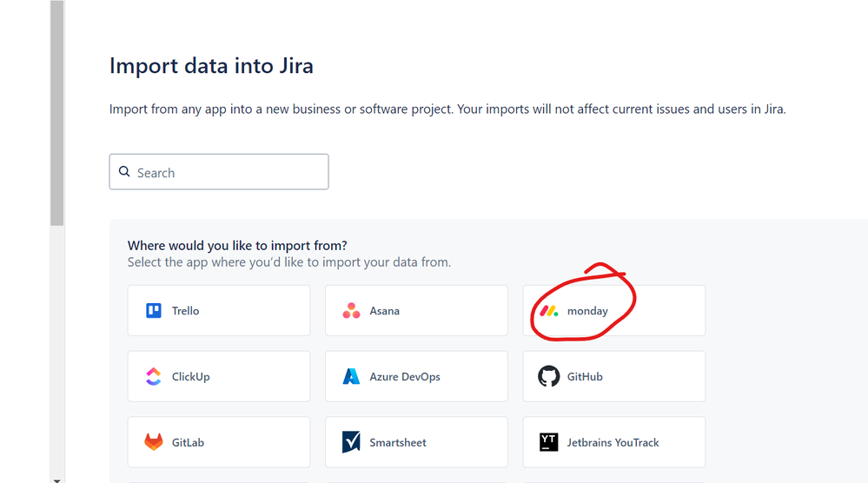Click the Jetbrains YouTrack YT icon
The image size is (868, 483).
point(548,442)
